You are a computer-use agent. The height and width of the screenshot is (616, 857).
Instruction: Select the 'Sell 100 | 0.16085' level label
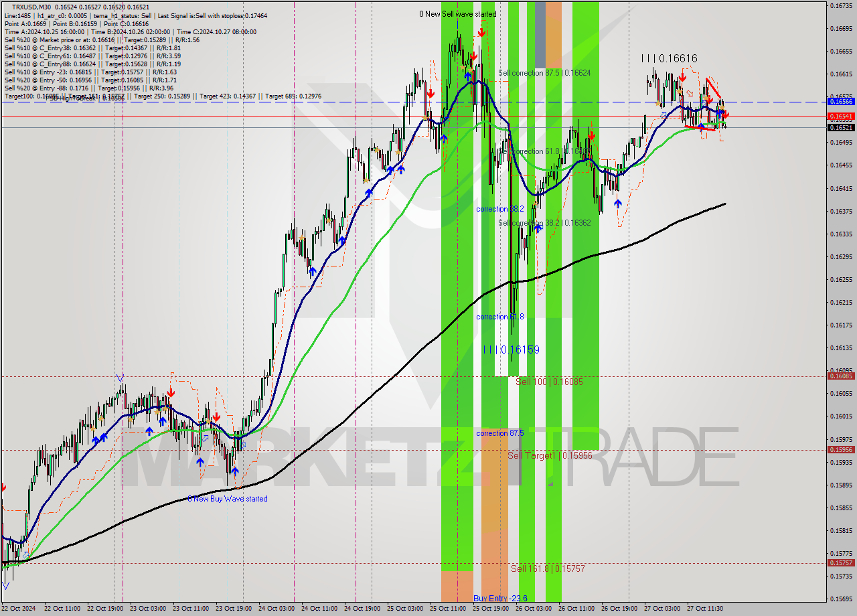tap(549, 382)
